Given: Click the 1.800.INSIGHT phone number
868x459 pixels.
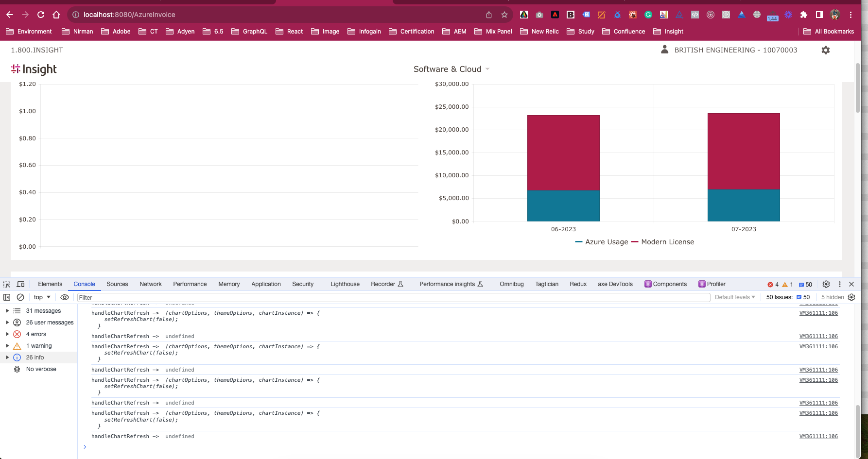Looking at the screenshot, I should click(x=37, y=50).
